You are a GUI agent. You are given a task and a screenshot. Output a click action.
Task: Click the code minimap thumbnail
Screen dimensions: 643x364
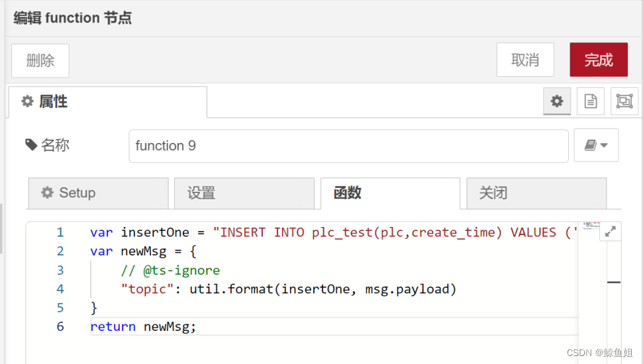point(591,226)
